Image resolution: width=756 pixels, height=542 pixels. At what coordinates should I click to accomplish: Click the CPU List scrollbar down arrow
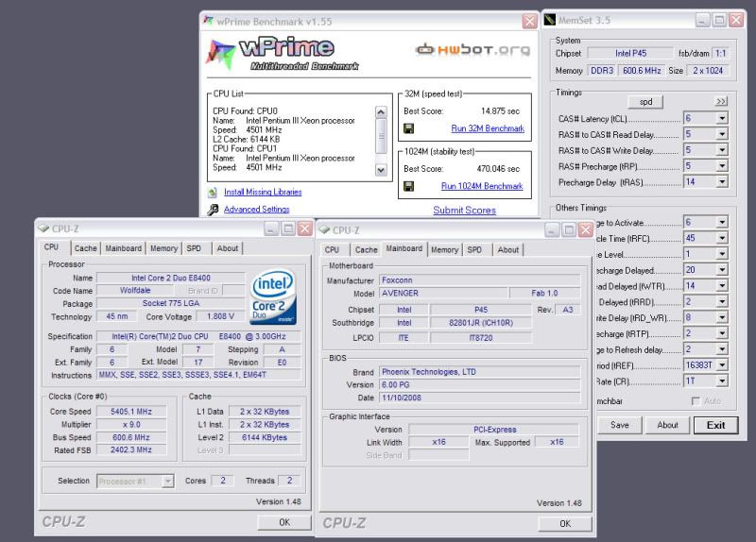pyautogui.click(x=381, y=170)
